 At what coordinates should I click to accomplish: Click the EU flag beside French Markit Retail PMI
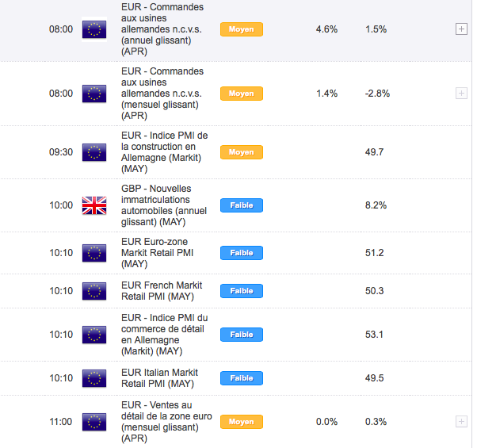[94, 291]
